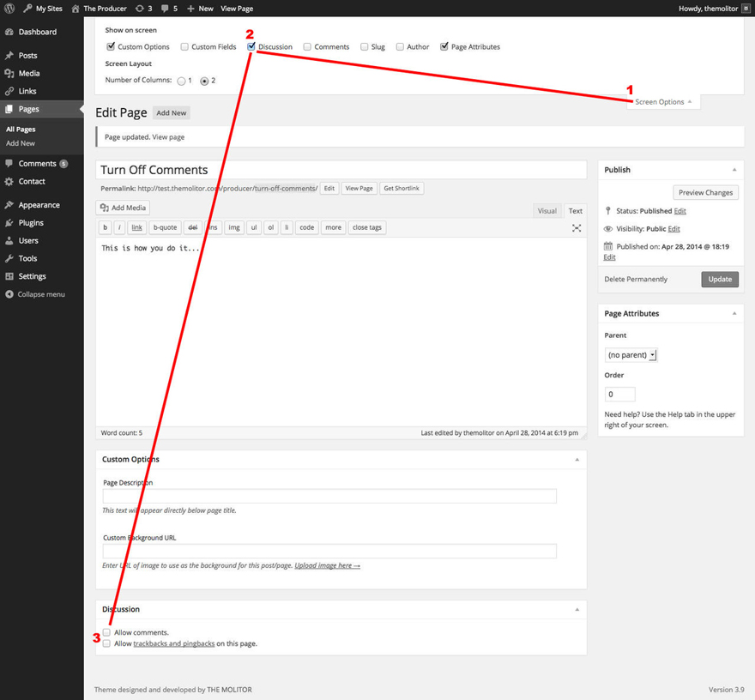Toggle fullscreen distraction-free writing icon
Screen dimensions: 755x700
pos(577,228)
